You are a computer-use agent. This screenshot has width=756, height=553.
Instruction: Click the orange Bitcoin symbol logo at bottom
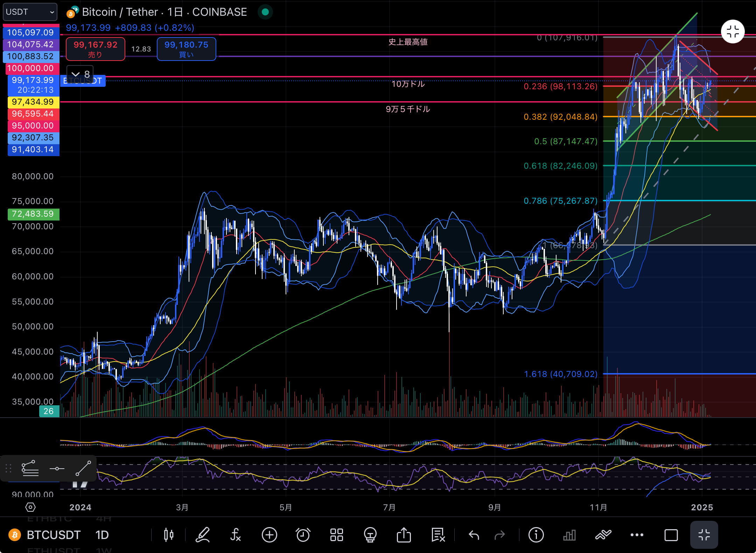(x=15, y=535)
